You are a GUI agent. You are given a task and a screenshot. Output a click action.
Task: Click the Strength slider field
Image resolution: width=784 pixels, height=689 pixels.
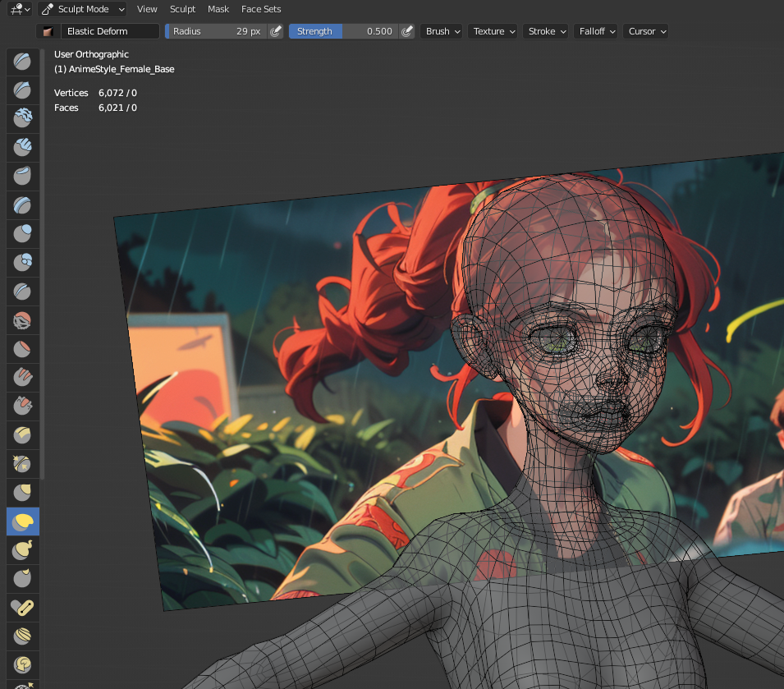pos(344,31)
